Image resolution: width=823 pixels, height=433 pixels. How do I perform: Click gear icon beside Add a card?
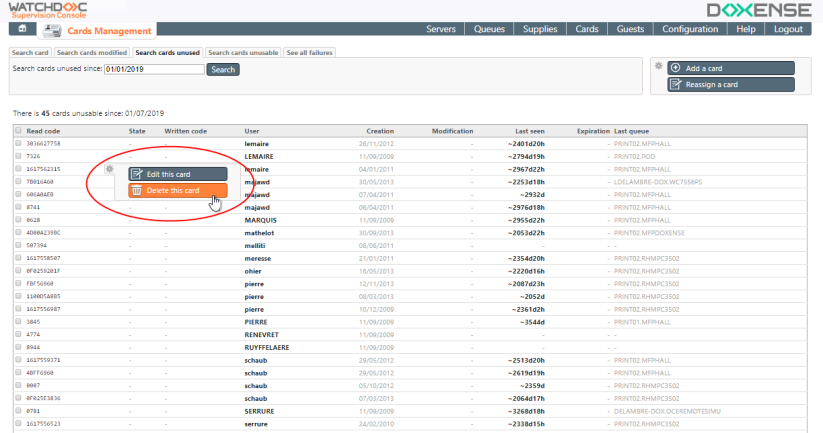tap(658, 66)
